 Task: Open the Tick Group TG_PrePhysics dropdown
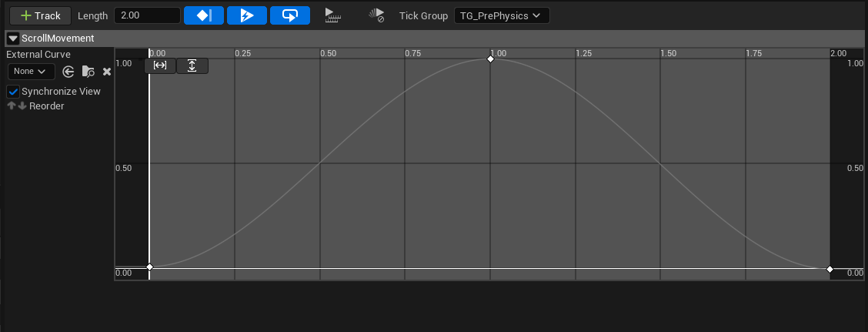coord(502,15)
